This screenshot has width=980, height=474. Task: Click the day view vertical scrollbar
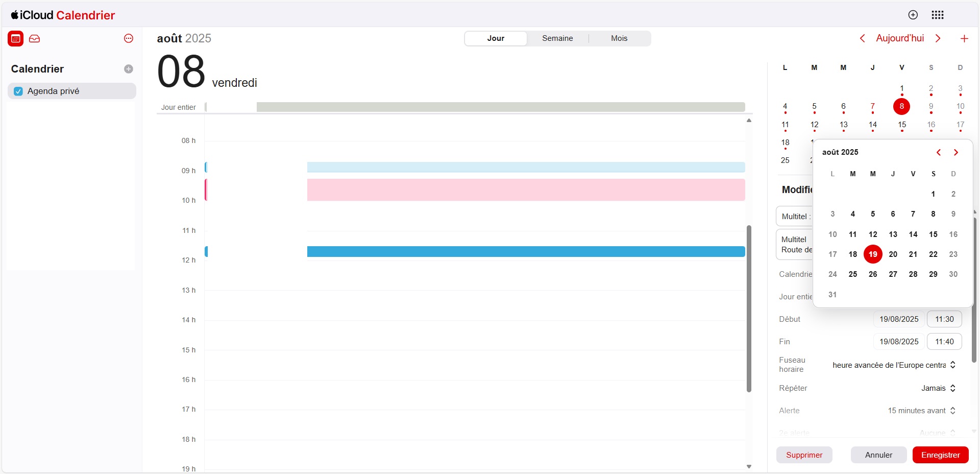tap(749, 309)
